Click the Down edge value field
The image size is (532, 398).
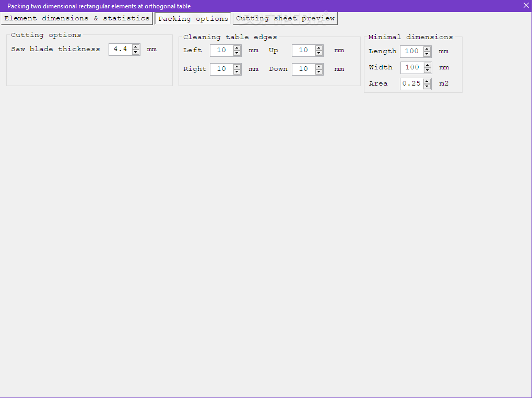[304, 69]
